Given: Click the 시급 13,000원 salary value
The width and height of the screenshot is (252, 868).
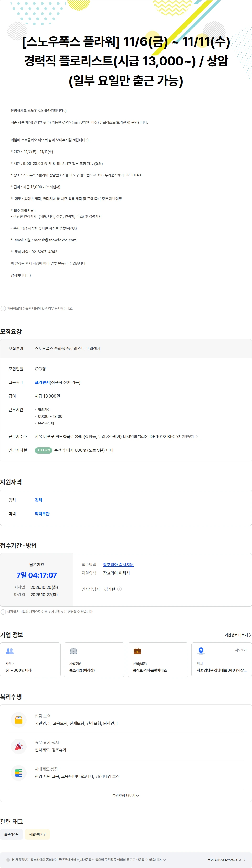Looking at the screenshot, I should [x=48, y=396].
